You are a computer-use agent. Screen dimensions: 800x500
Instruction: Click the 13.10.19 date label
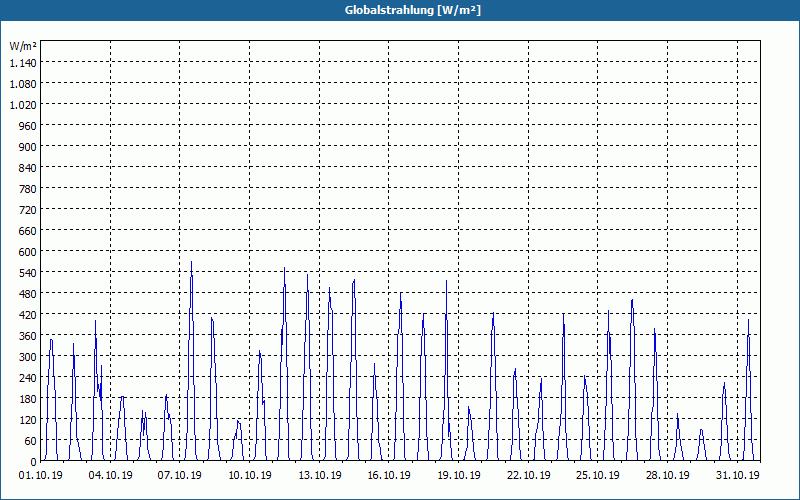[x=319, y=475]
